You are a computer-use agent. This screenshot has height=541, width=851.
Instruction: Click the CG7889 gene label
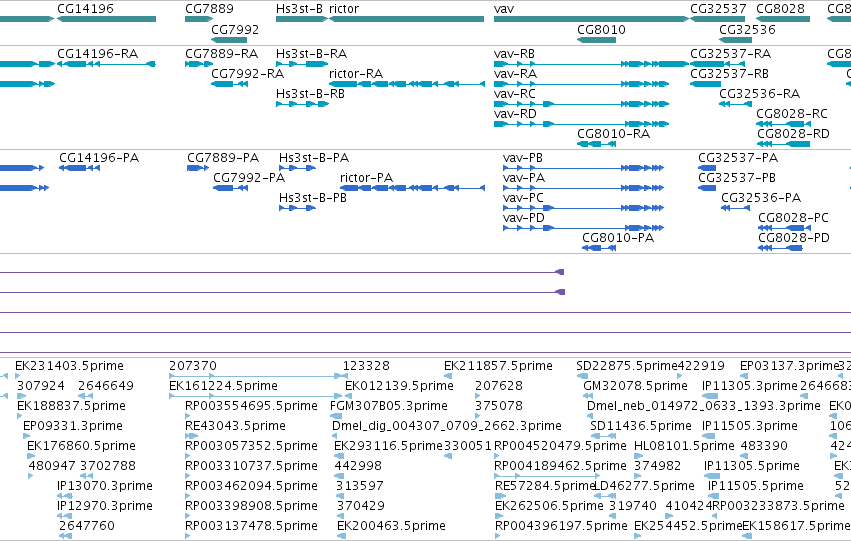point(209,9)
